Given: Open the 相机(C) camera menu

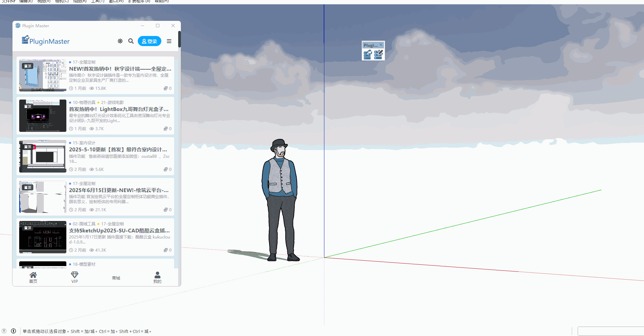Looking at the screenshot, I should coord(62,1).
